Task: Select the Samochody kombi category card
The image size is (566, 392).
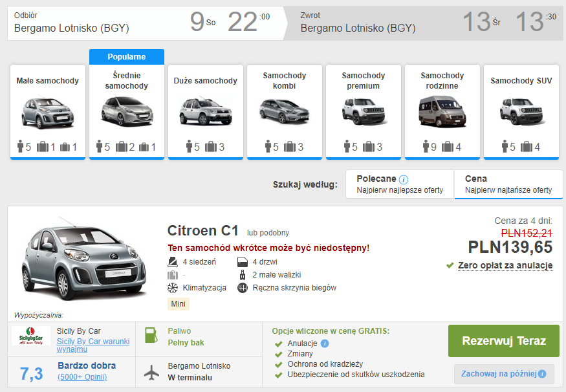Action: point(285,112)
